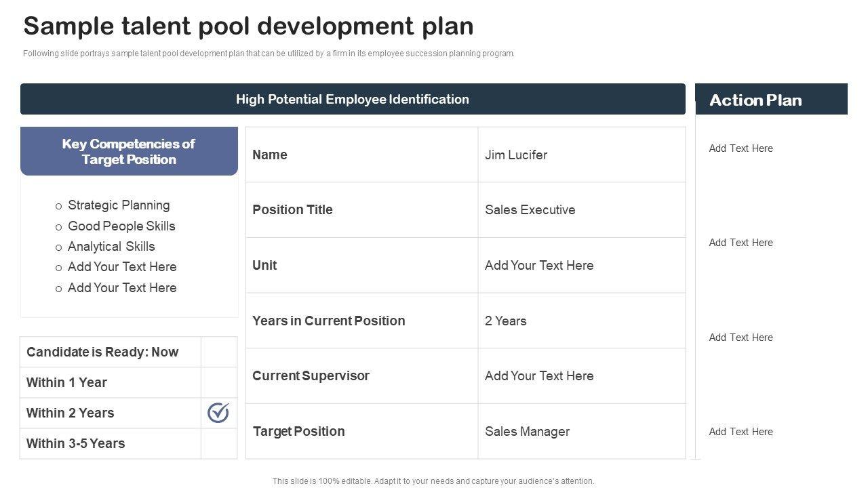This screenshot has height=488, width=868.
Task: Select the 2 Years value cell
Action: 505,321
